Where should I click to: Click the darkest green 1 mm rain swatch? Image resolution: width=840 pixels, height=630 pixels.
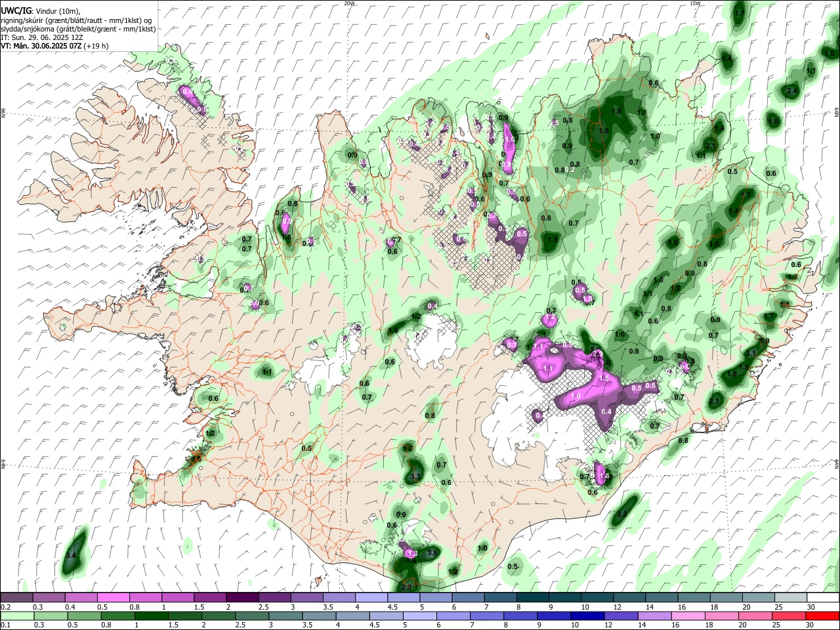(150, 616)
